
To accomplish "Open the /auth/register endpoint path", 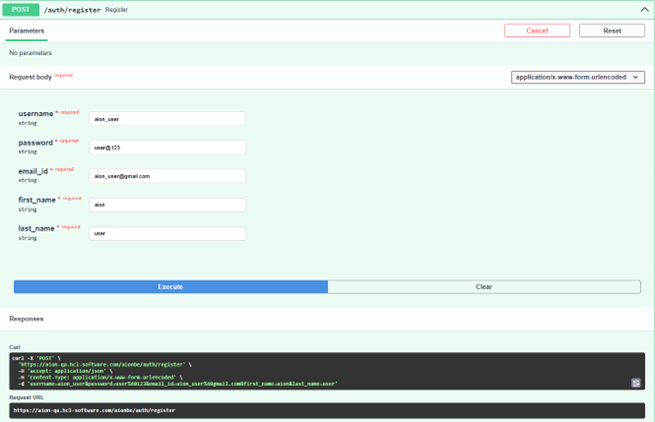I will (72, 10).
